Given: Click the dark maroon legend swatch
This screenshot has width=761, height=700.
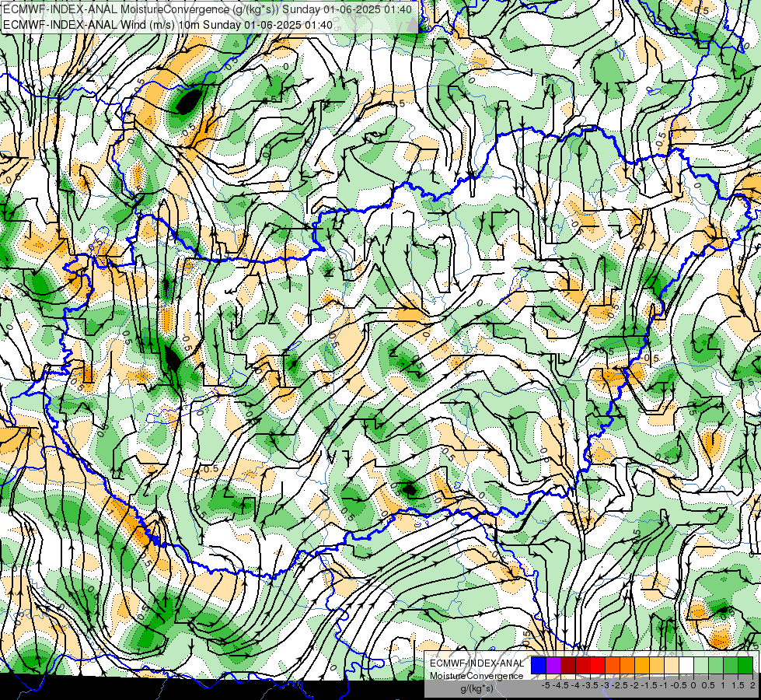Looking at the screenshot, I should 568,666.
